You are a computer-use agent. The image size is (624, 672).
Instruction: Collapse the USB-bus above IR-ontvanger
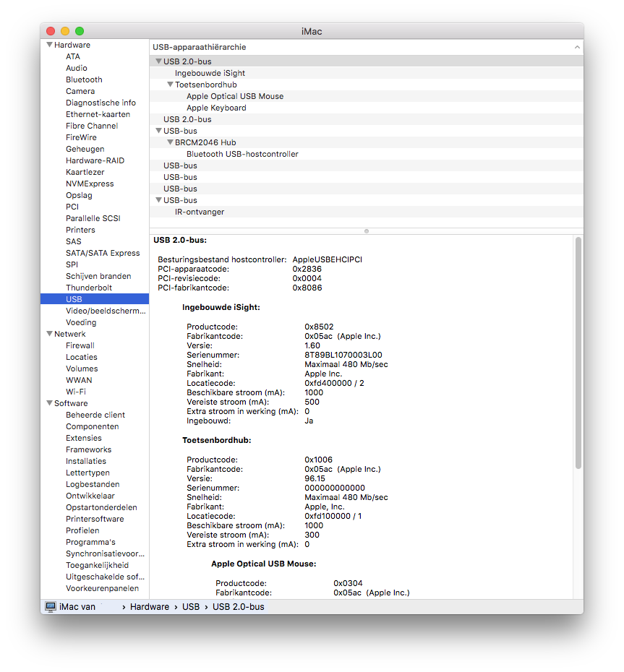click(x=158, y=200)
